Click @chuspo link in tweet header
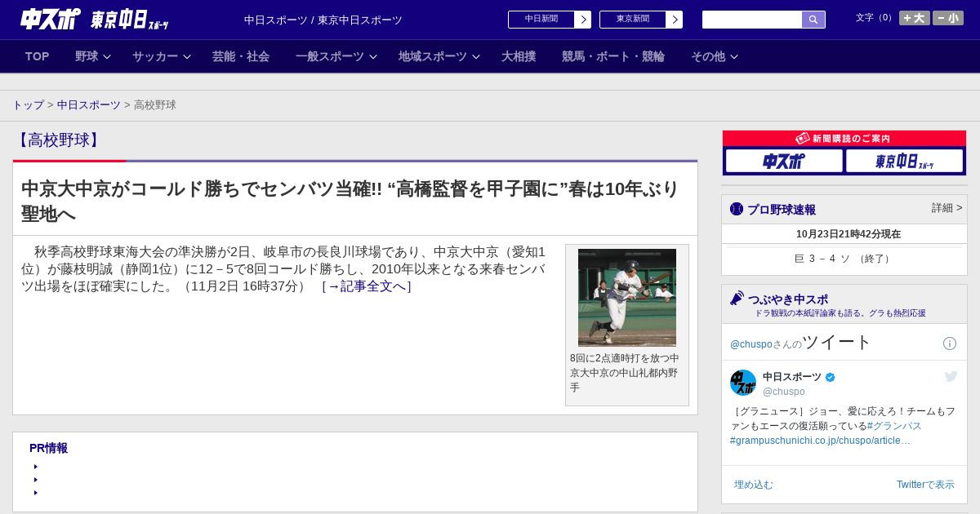Image resolution: width=980 pixels, height=514 pixels. point(751,344)
